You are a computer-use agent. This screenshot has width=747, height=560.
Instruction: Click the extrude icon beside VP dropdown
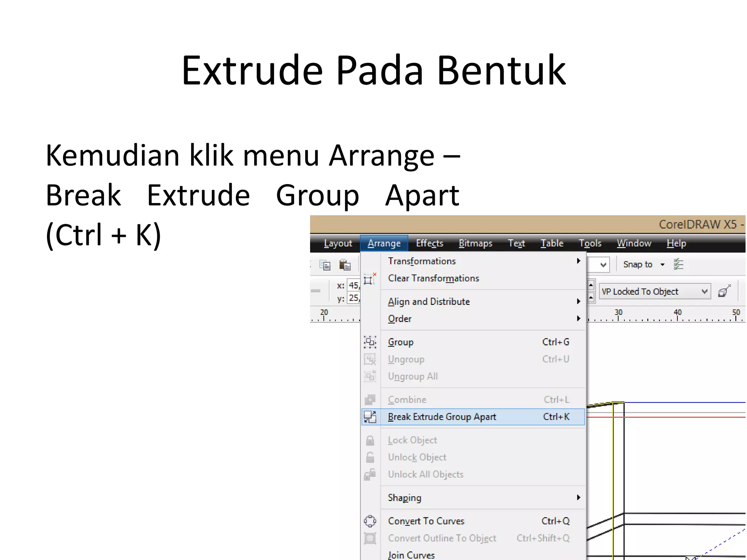(724, 291)
